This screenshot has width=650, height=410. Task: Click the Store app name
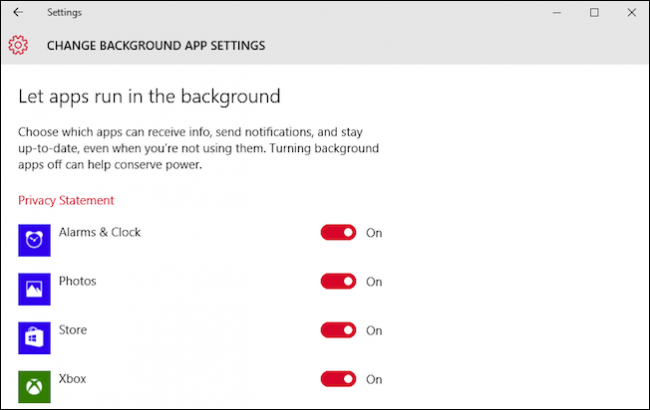coord(73,329)
